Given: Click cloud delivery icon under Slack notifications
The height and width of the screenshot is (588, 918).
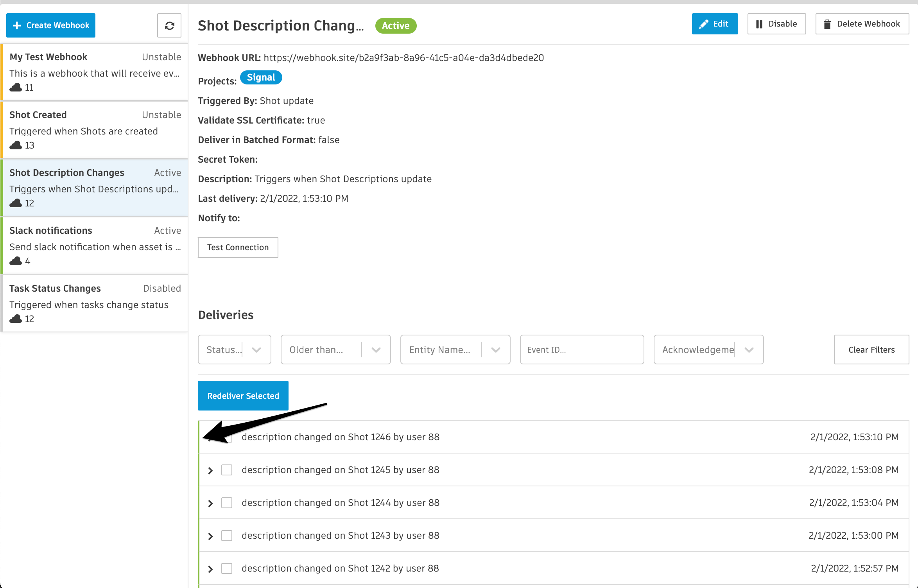Looking at the screenshot, I should pyautogui.click(x=16, y=261).
